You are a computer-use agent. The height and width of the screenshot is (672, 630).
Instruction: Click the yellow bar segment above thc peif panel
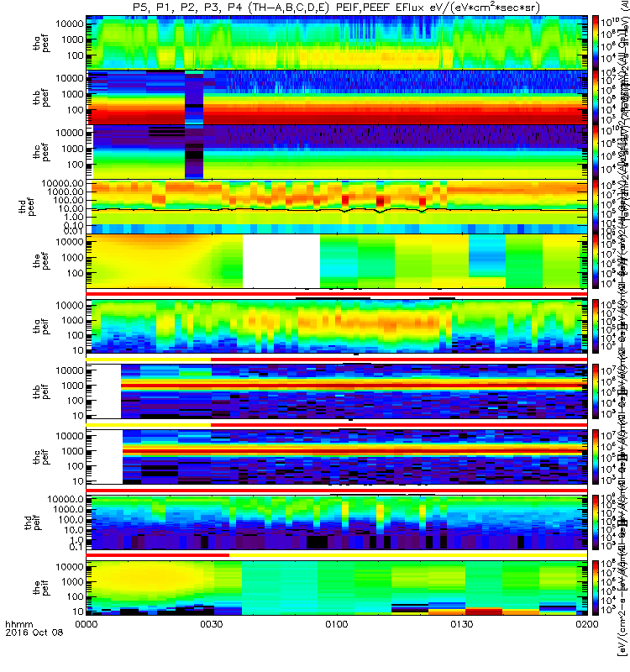click(x=149, y=425)
